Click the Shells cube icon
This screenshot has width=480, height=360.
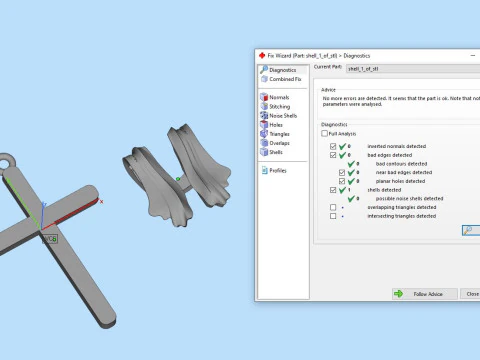pos(264,152)
